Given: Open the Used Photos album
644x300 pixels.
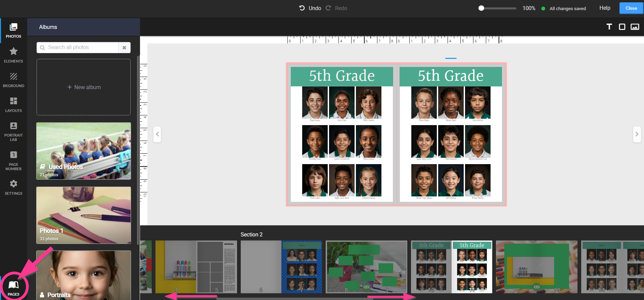Looking at the screenshot, I should (84, 151).
